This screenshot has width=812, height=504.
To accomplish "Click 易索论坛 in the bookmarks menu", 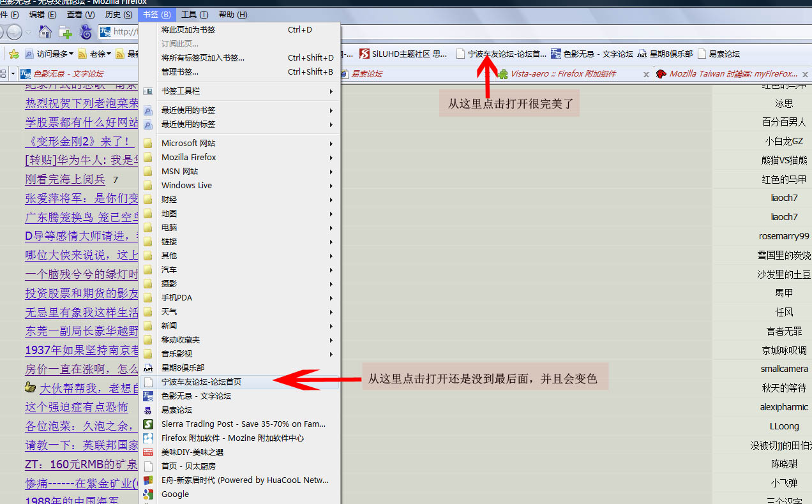I will [239, 410].
